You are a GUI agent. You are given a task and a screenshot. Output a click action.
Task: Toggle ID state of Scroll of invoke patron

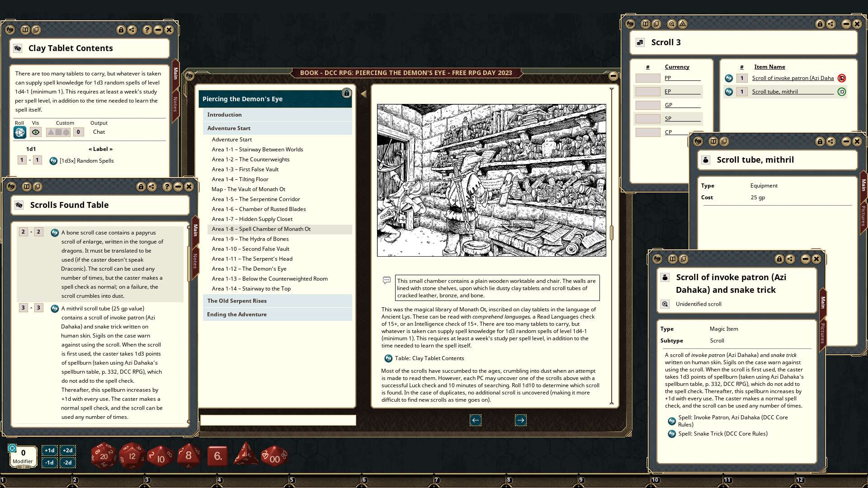[x=841, y=78]
